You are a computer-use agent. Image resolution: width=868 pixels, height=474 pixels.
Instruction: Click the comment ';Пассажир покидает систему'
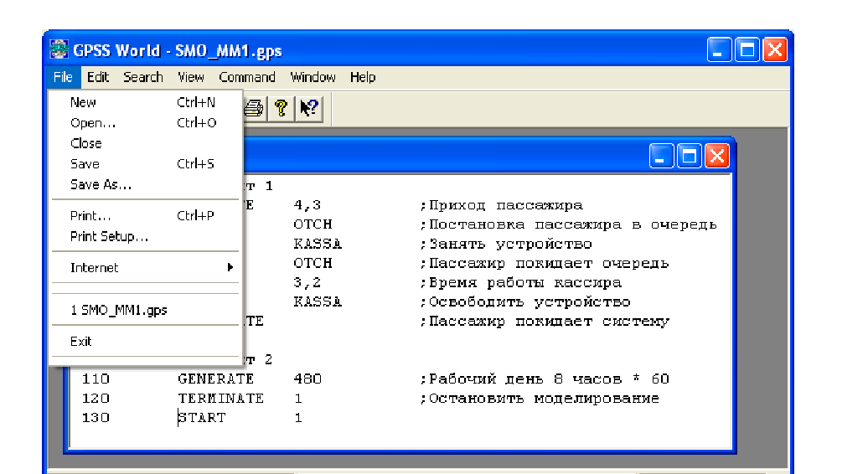click(x=545, y=322)
